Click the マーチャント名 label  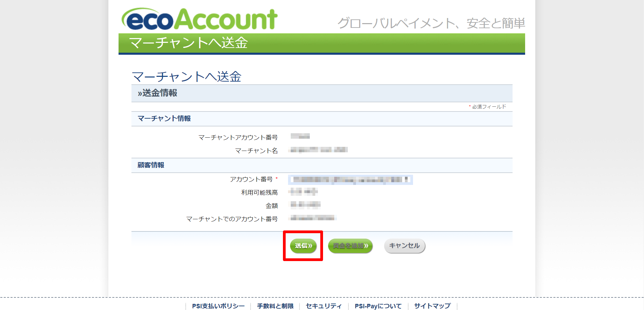click(x=256, y=151)
